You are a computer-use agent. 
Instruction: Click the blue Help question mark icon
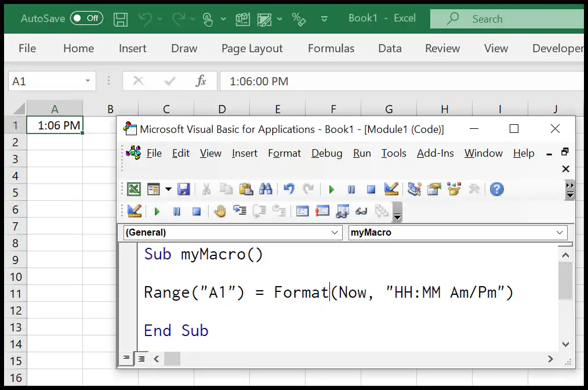point(497,189)
